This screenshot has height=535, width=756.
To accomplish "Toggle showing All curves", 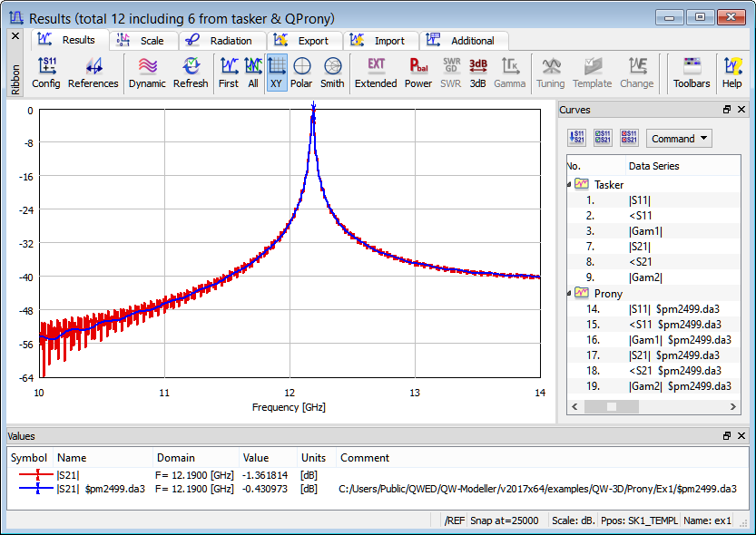I will [253, 73].
